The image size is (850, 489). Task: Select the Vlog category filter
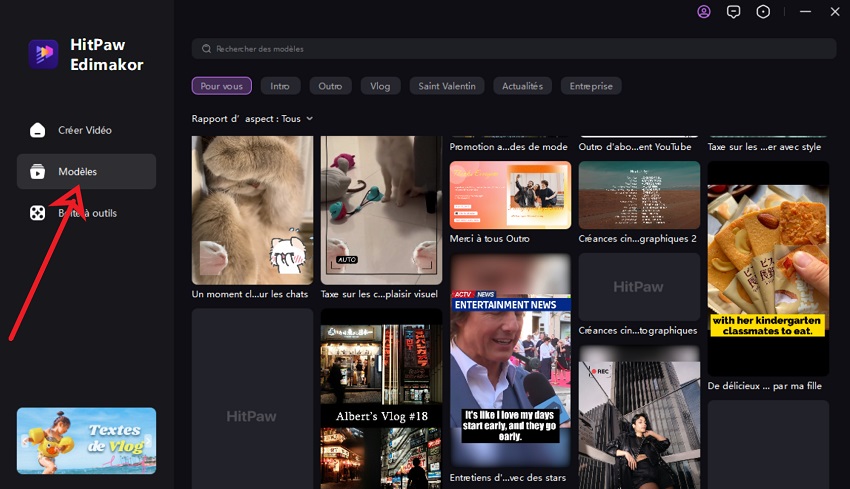[380, 86]
